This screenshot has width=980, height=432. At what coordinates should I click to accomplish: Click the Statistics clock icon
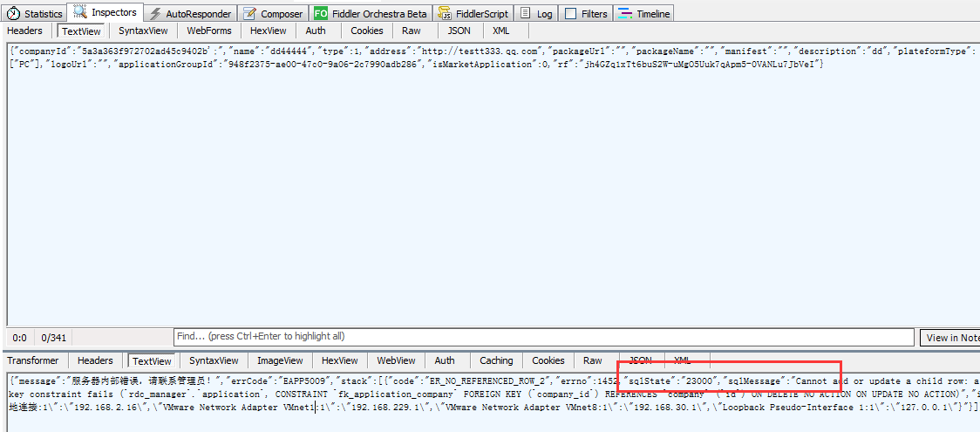(13, 14)
